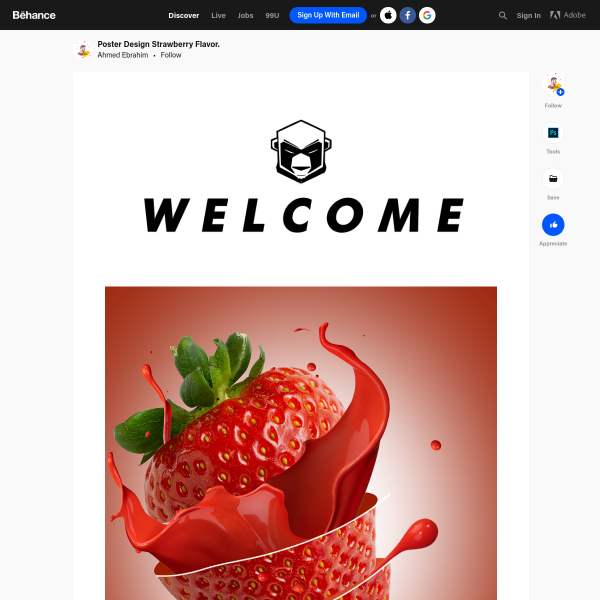Open the Discover menu item
Screen dimensions: 600x600
tap(184, 15)
